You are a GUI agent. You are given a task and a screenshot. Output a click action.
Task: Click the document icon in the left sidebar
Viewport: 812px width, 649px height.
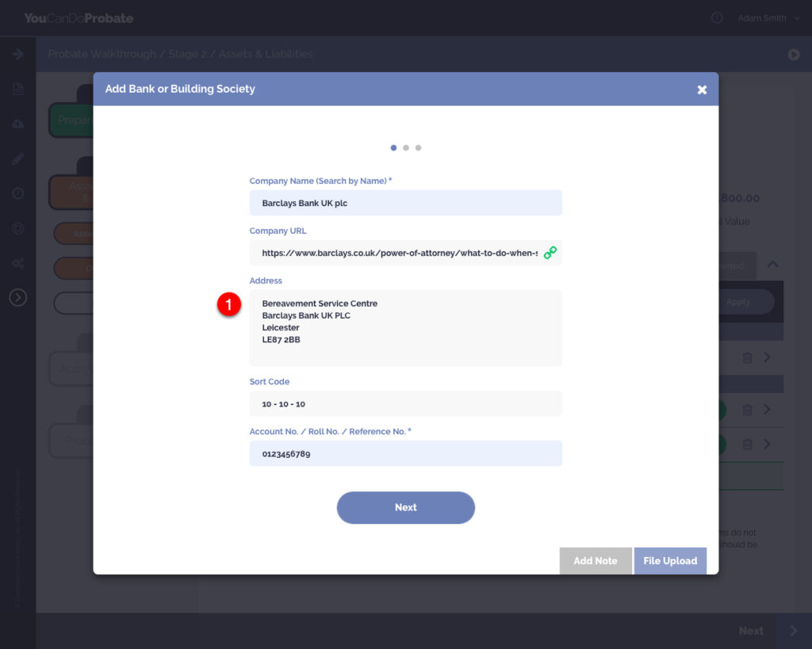pyautogui.click(x=17, y=89)
